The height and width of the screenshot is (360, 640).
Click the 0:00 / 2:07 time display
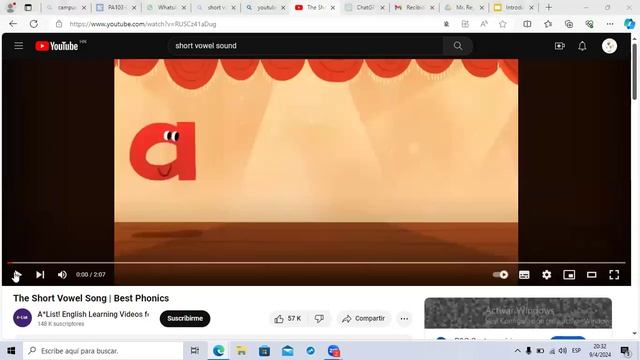[91, 275]
